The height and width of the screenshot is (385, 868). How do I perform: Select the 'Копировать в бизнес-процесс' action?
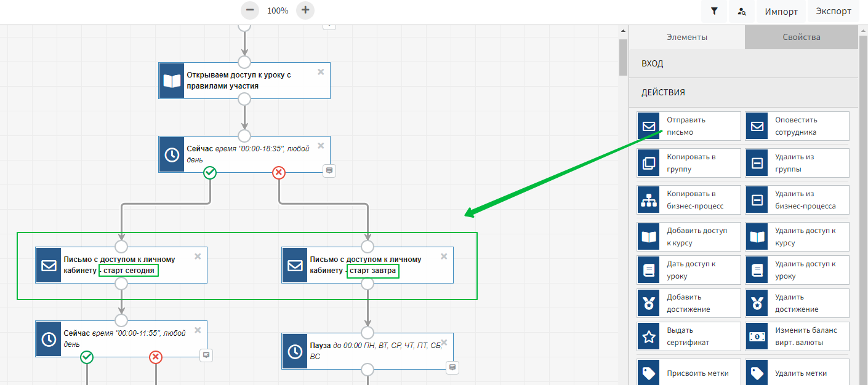coord(689,200)
